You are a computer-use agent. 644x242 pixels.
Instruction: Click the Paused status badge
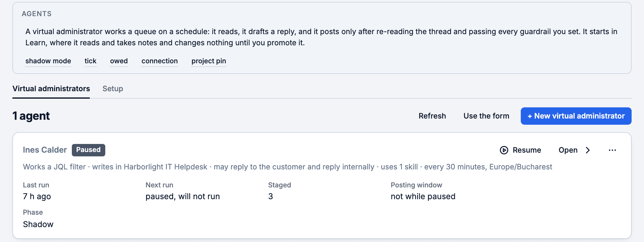tap(88, 150)
